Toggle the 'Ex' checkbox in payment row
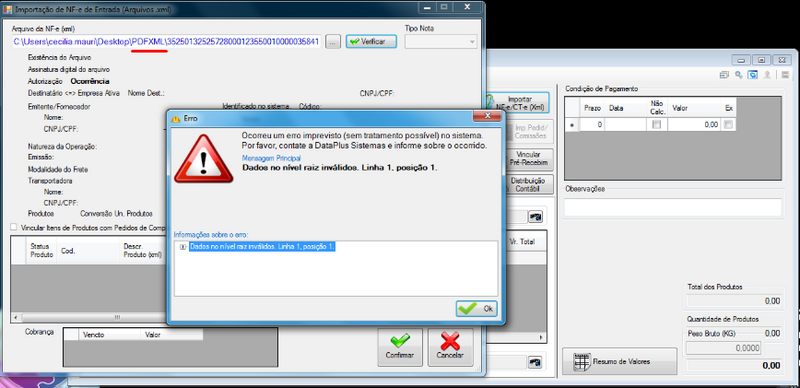Viewport: 800px width, 388px height. (728, 124)
